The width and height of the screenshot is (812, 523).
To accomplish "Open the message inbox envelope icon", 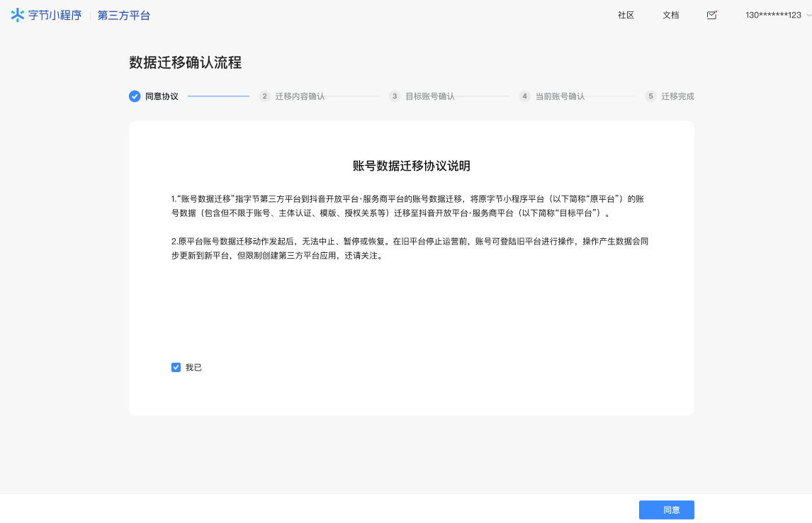I will coord(711,15).
